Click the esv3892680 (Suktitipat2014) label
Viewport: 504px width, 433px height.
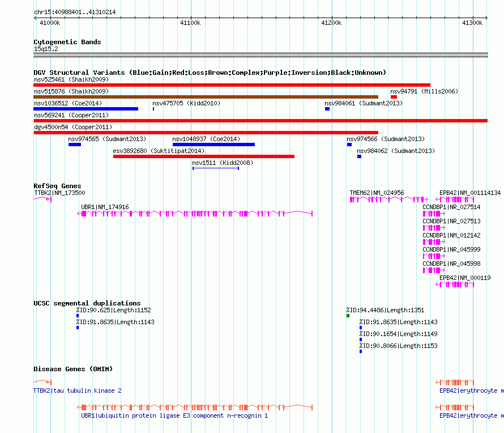(159, 151)
